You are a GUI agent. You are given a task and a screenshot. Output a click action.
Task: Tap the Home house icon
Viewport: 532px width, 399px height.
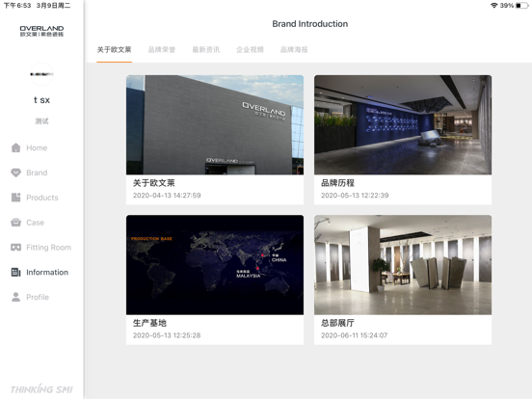click(x=15, y=147)
